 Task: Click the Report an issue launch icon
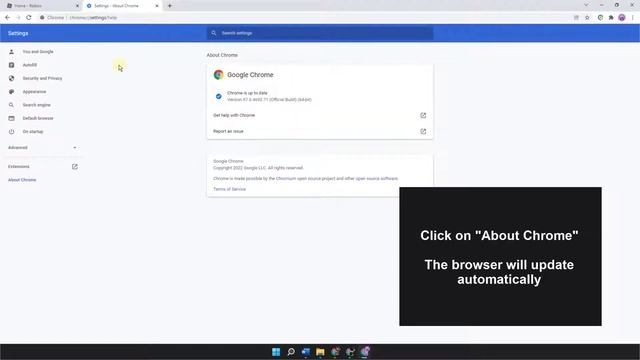(x=423, y=131)
